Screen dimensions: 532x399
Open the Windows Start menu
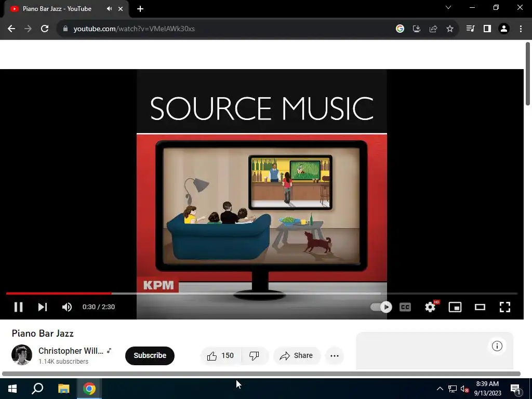(x=12, y=389)
